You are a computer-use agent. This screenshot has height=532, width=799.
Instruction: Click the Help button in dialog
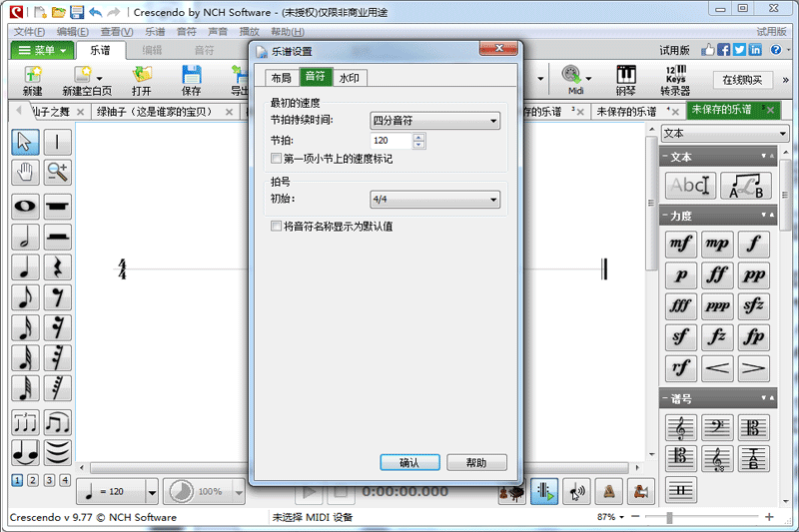[x=476, y=462]
